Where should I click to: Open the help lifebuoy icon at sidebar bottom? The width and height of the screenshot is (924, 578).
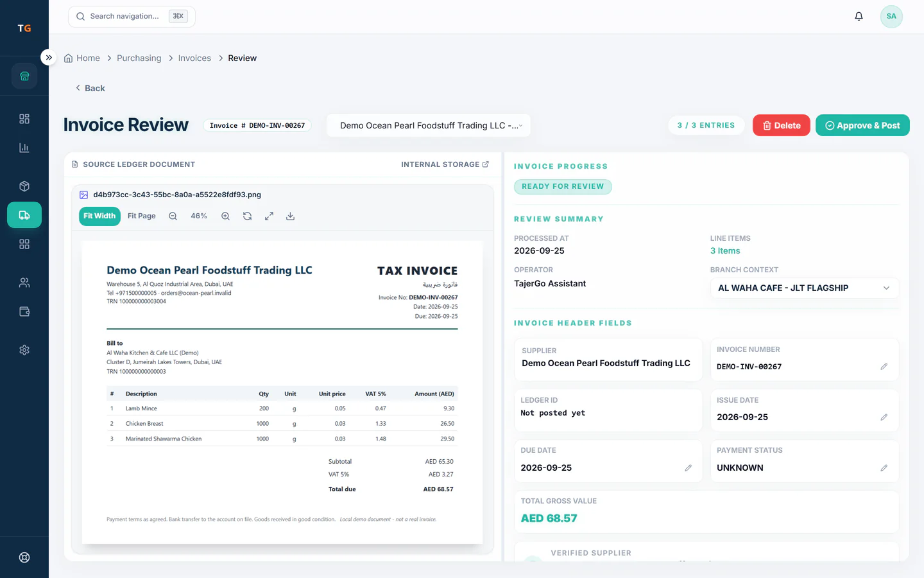(x=24, y=557)
